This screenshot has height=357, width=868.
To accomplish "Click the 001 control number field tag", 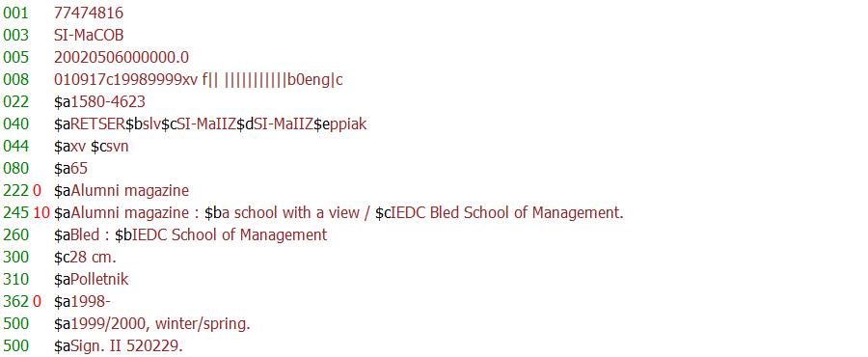I will (14, 14).
